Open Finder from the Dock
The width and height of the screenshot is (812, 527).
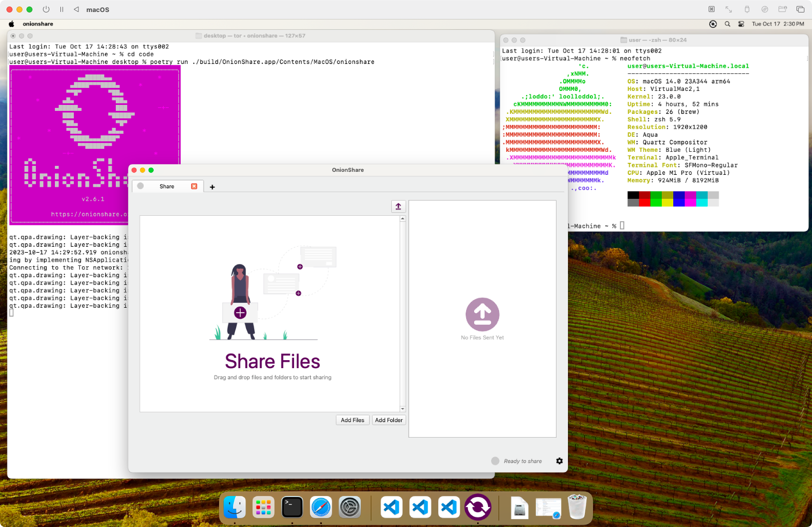[x=234, y=507]
